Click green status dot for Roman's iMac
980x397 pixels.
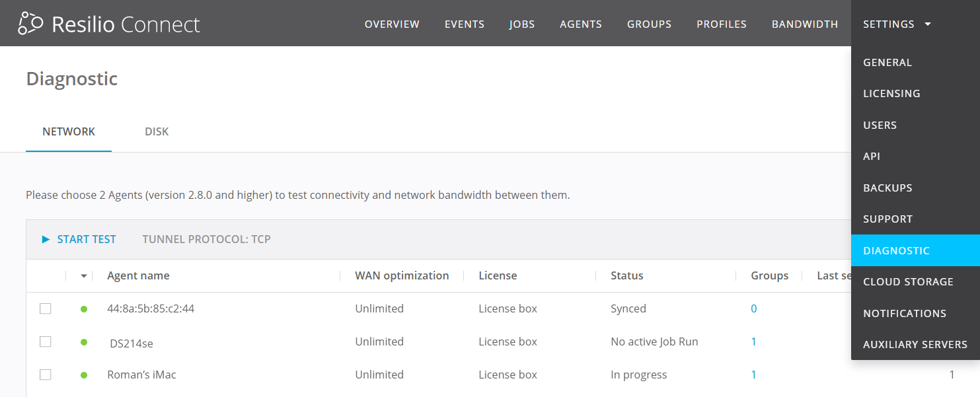click(x=84, y=375)
